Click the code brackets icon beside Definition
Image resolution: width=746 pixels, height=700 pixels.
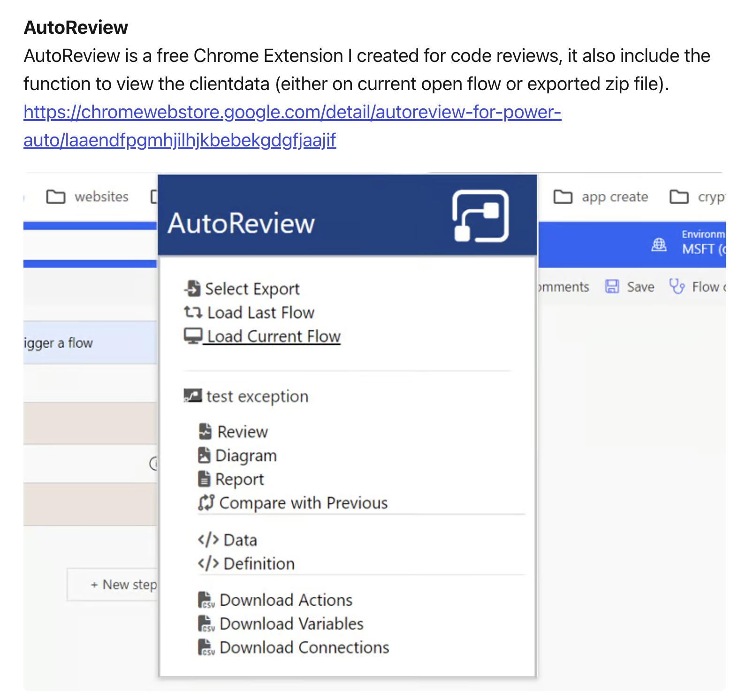tap(208, 563)
